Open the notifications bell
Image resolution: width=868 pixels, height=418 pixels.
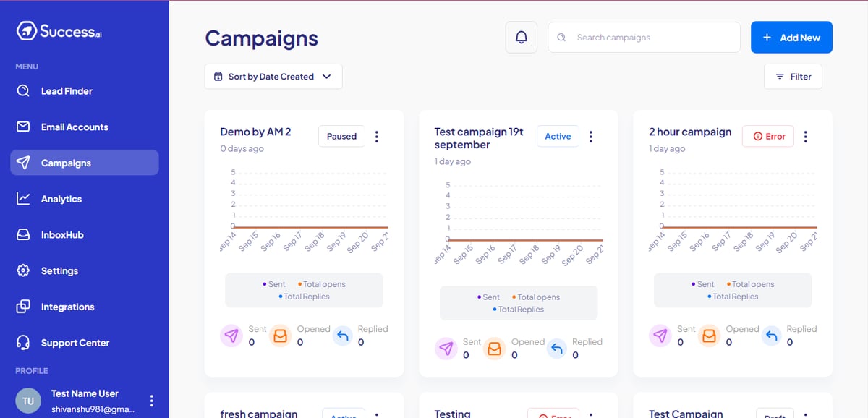pyautogui.click(x=522, y=38)
